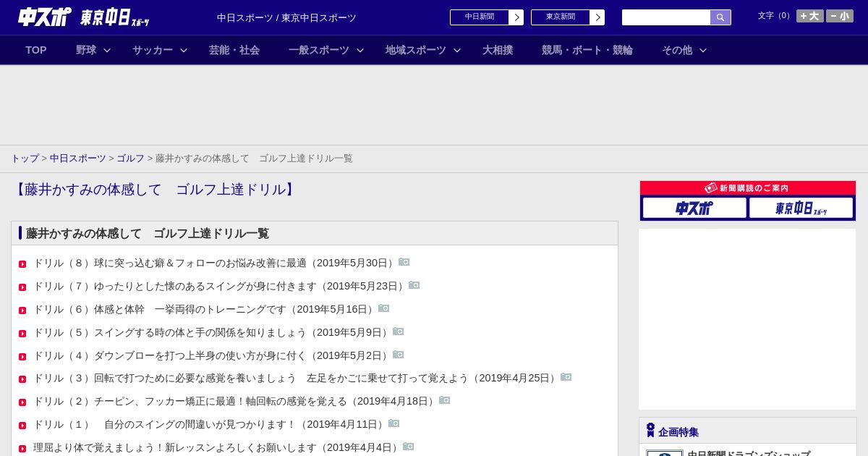Open the 地域スポーツ menu item
This screenshot has width=868, height=456.
pyautogui.click(x=416, y=50)
